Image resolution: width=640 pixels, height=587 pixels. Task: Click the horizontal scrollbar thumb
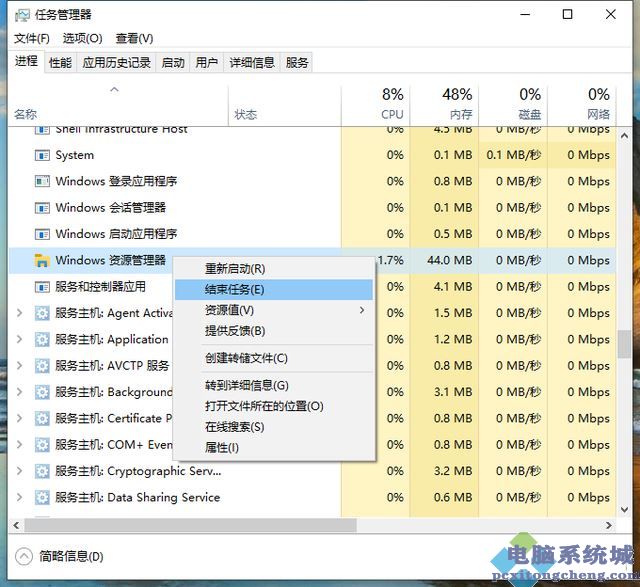coord(190,525)
